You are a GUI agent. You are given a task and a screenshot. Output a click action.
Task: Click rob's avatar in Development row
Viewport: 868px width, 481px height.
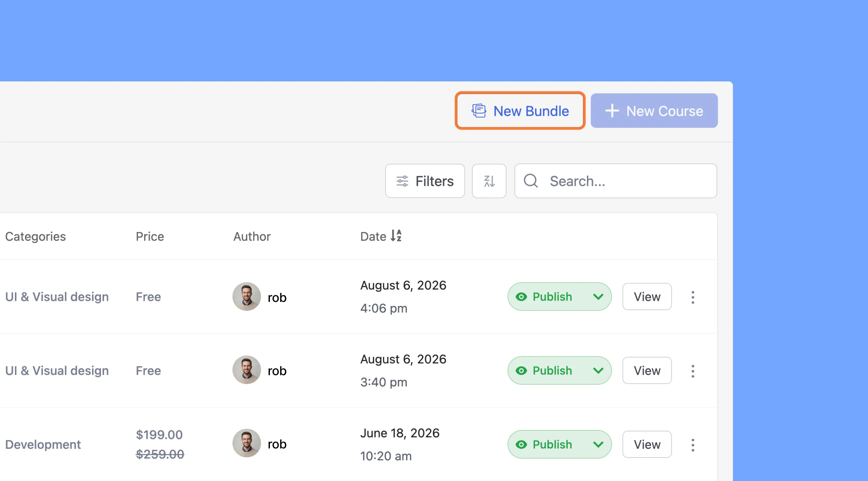click(x=246, y=443)
